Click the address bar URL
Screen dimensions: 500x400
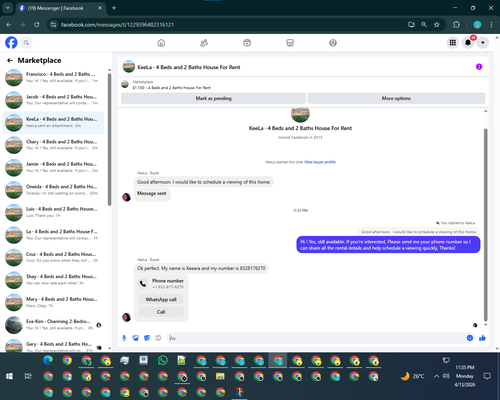pyautogui.click(x=117, y=25)
